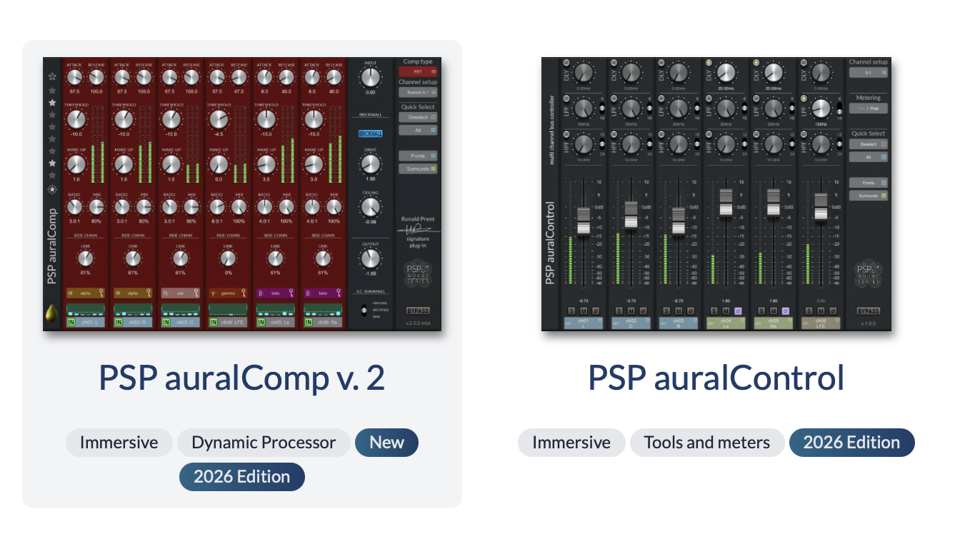The width and height of the screenshot is (980, 544).
Task: Open the PSP auralComp v. 2 product title
Action: click(241, 377)
